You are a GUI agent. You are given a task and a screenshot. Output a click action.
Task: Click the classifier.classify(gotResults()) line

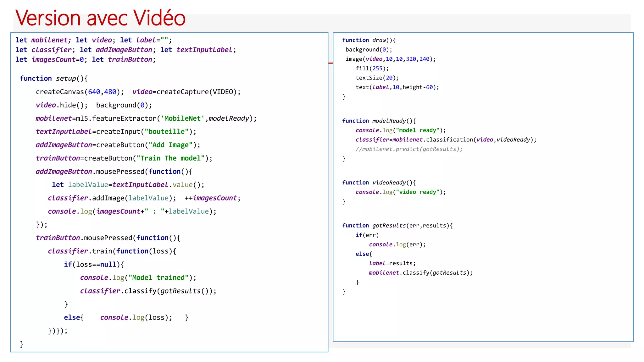(148, 291)
